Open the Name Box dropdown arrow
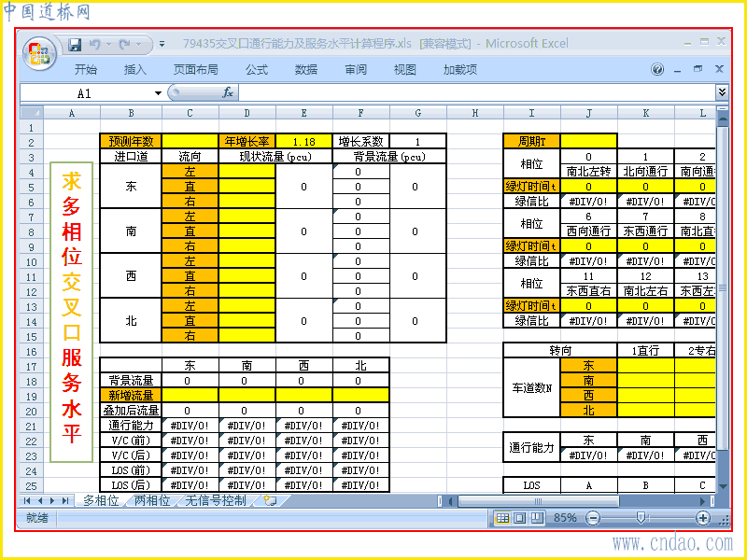The width and height of the screenshot is (747, 560). pos(158,93)
